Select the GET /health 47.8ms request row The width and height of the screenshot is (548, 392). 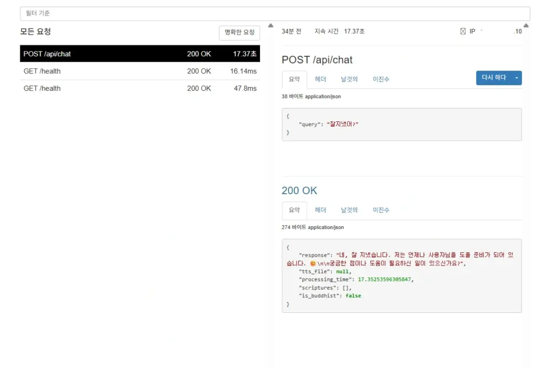140,88
